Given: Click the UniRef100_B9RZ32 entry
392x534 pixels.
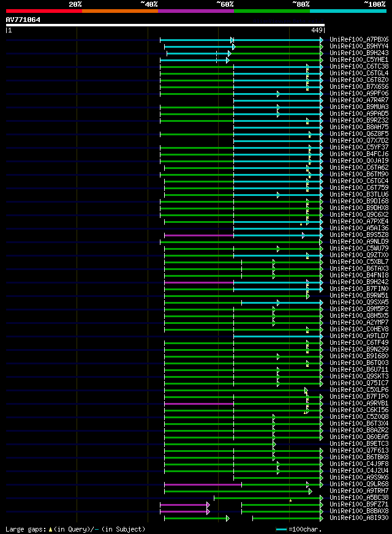Looking at the screenshot, I should [359, 121].
